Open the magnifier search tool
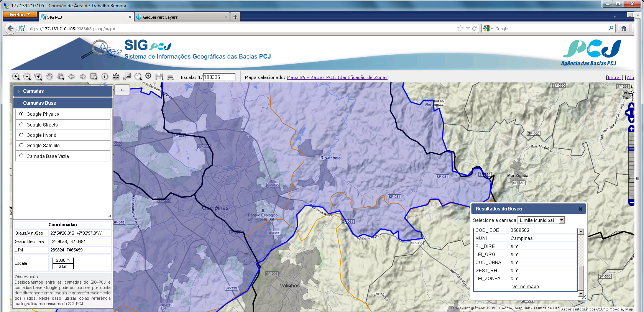The width and height of the screenshot is (644, 312). (138, 76)
